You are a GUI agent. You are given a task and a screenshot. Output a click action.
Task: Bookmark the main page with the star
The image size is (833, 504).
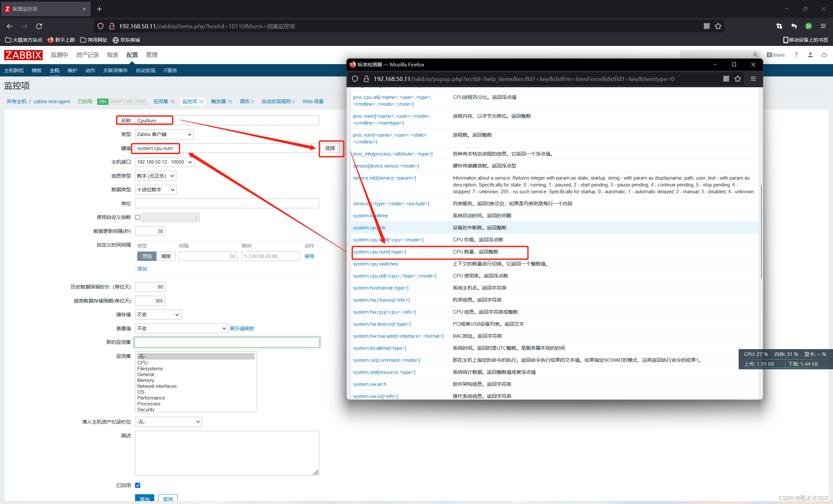718,26
